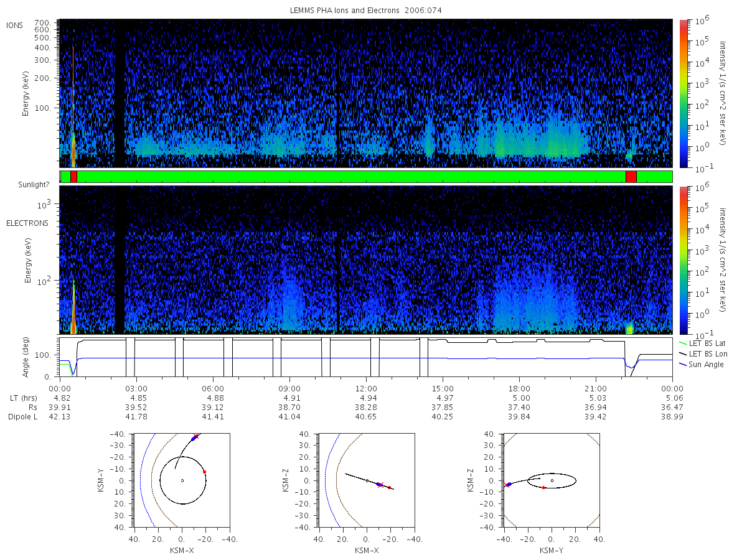Click the Dipole L row label
Viewport: 747px width, 560px height.
coord(22,417)
